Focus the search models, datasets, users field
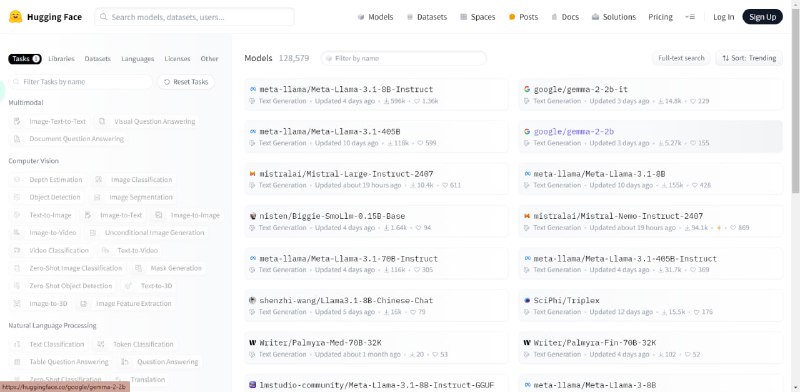Screen dimensions: 800x392 [194, 17]
